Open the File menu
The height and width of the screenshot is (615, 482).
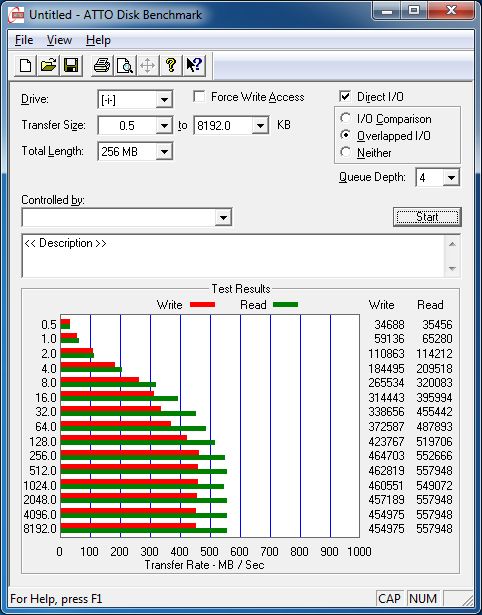coord(24,40)
